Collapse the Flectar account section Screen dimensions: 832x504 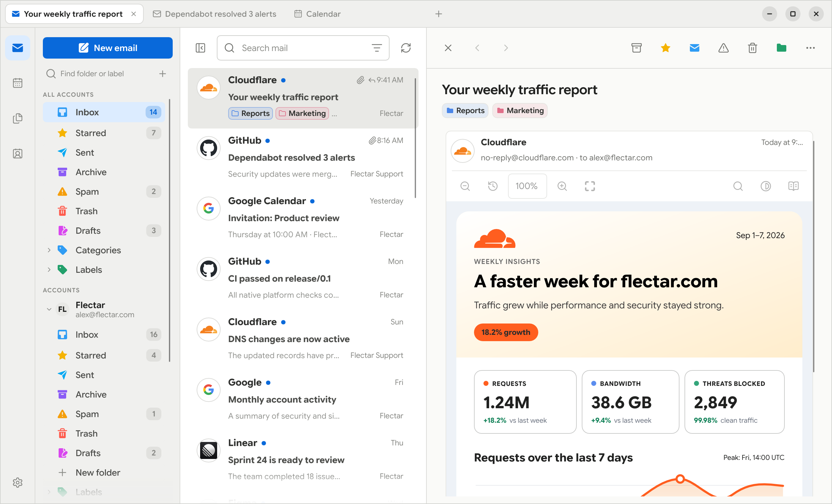[49, 309]
